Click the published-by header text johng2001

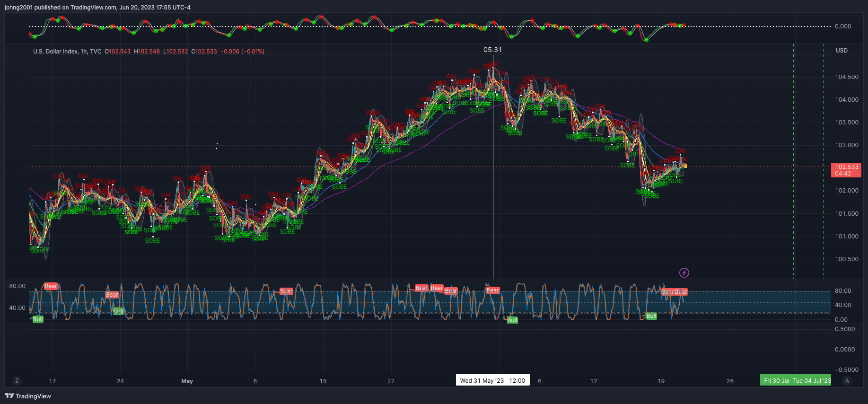click(x=18, y=8)
